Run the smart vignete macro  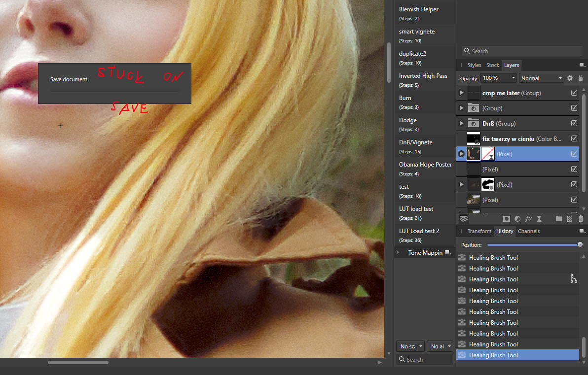(425, 35)
